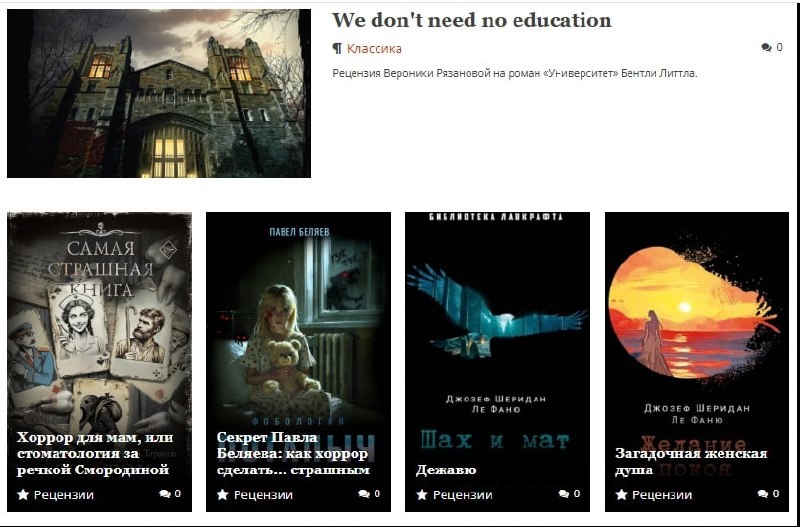Open Секрет Павла Беляева review title
The width and height of the screenshot is (800, 527).
click(x=293, y=454)
